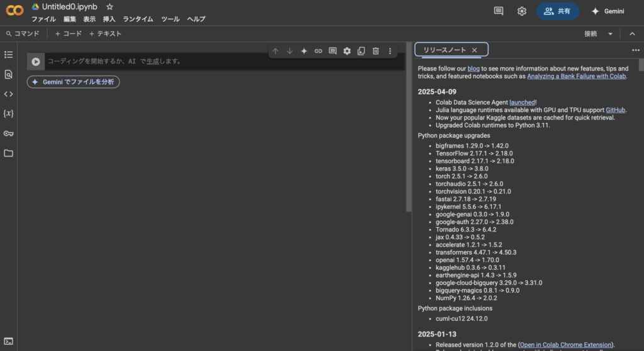
Task: Open in Colab Chrome Extension link
Action: pyautogui.click(x=565, y=345)
